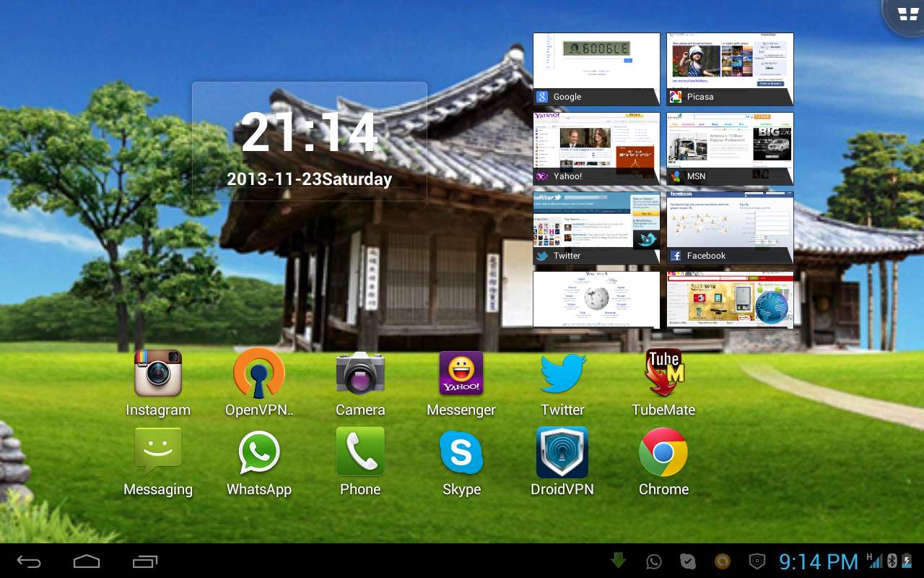Tap the Facebook bookmark thumbnail
This screenshot has width=924, height=578.
tap(730, 228)
